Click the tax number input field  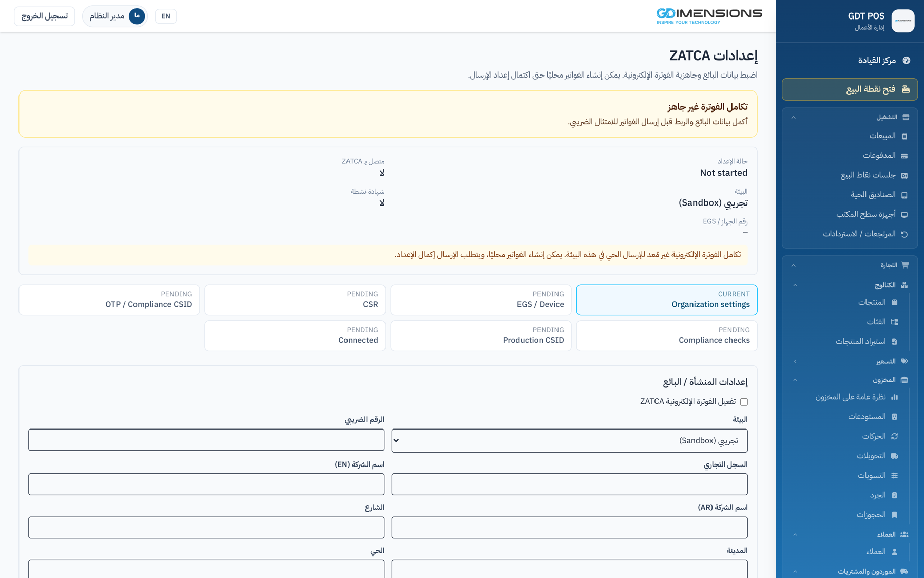(x=206, y=440)
